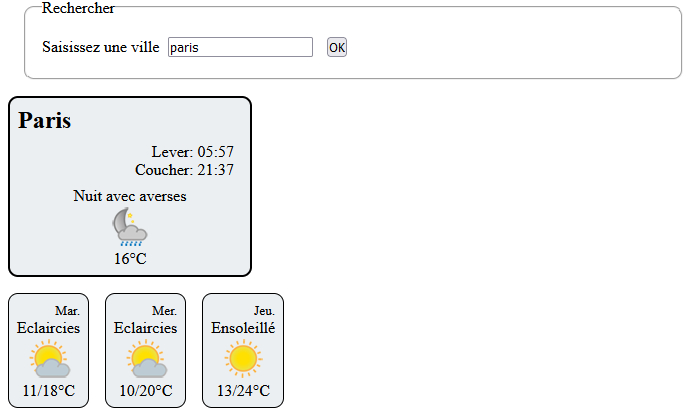Click the Mar. forecast partly sunny icon

tap(49, 358)
